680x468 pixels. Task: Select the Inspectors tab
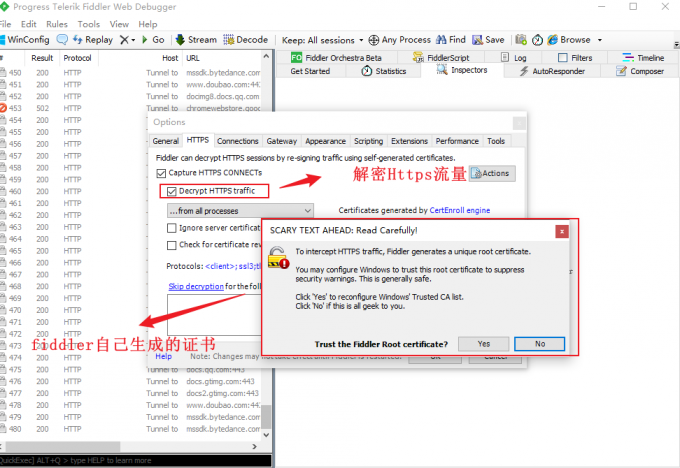coord(462,70)
